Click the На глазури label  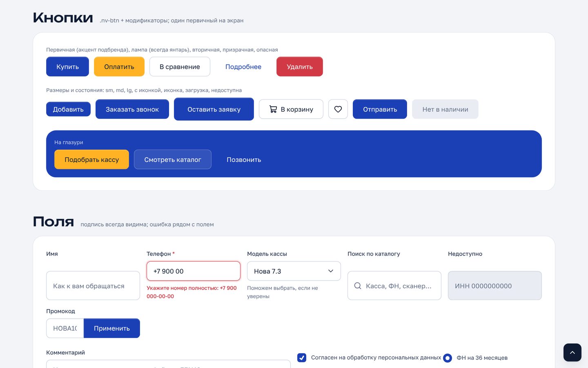pyautogui.click(x=69, y=142)
